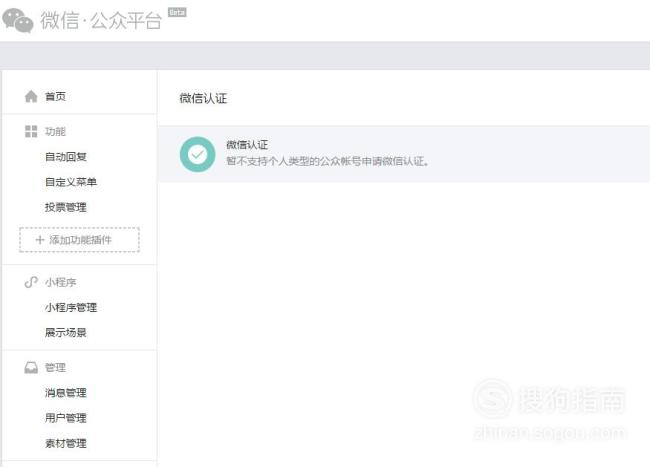Click the plus icon in 添加功能插件
This screenshot has height=467, width=650.
40,240
